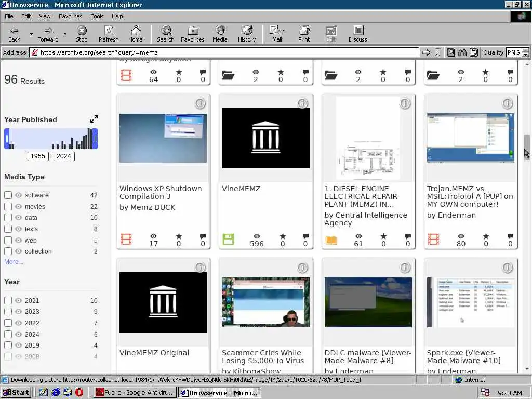
Task: Open the Media toolbar button
Action: click(220, 34)
